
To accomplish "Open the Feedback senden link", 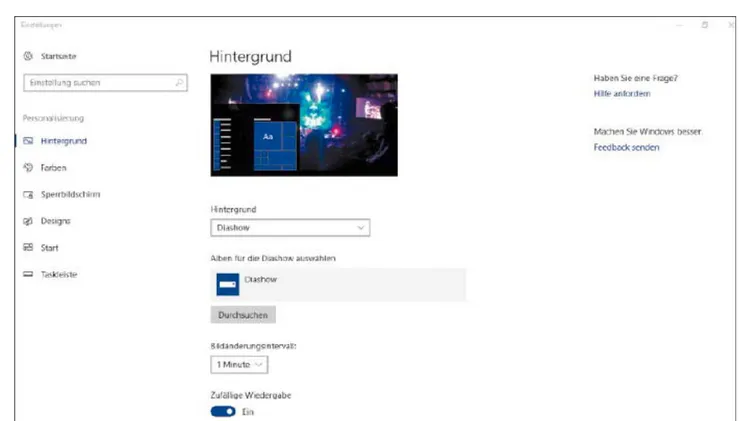I will point(626,147).
